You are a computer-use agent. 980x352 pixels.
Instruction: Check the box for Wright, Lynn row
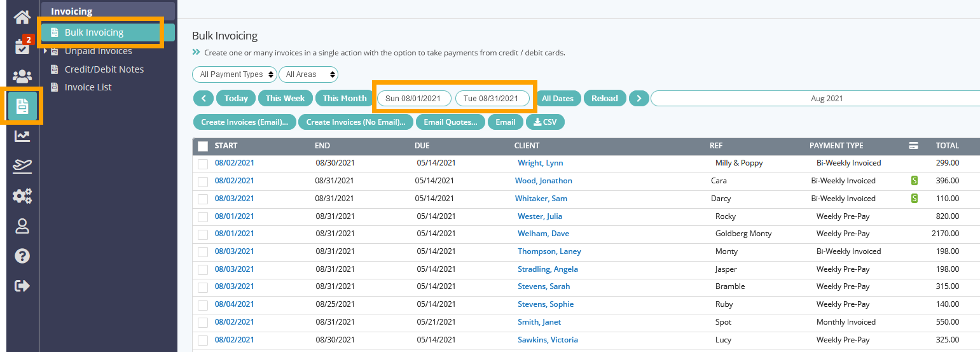(203, 164)
